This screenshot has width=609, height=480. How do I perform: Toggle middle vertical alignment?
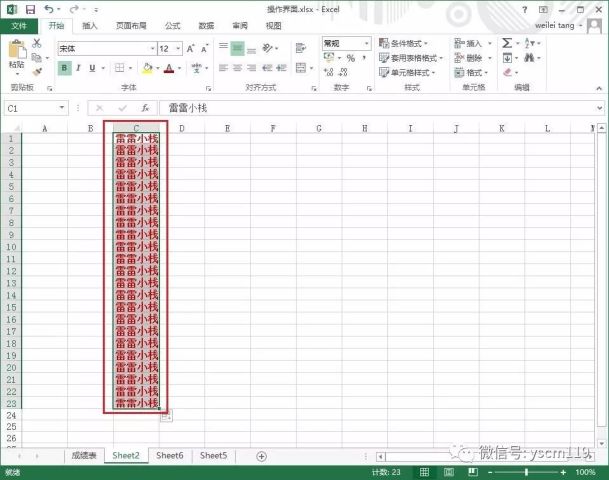pos(237,48)
